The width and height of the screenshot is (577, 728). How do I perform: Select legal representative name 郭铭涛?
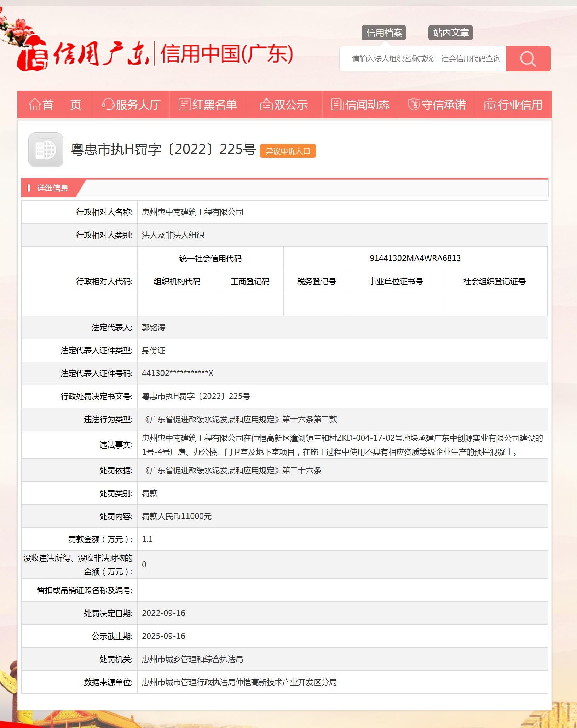[x=154, y=328]
